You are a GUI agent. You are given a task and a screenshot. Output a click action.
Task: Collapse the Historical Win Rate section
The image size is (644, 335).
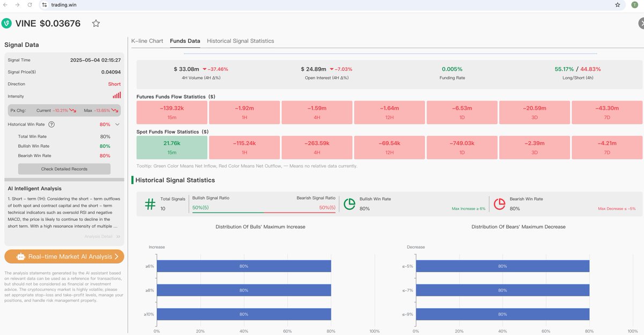118,124
